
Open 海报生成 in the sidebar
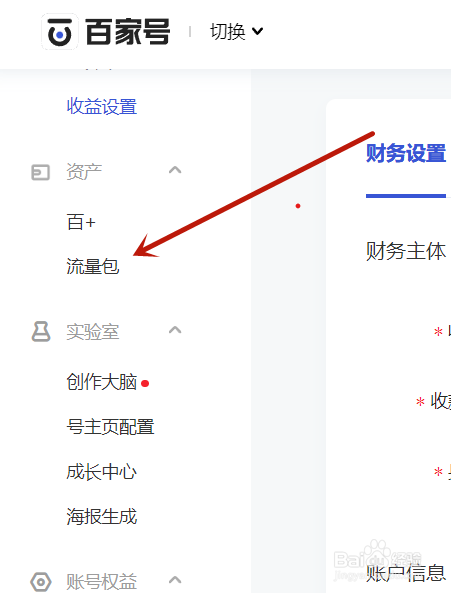click(x=101, y=517)
